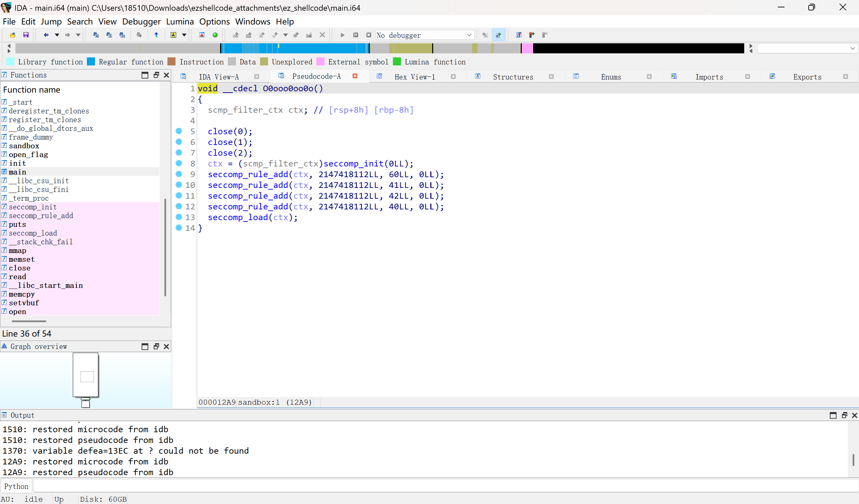Close the Graph overview panel
This screenshot has width=859, height=504.
tap(166, 347)
